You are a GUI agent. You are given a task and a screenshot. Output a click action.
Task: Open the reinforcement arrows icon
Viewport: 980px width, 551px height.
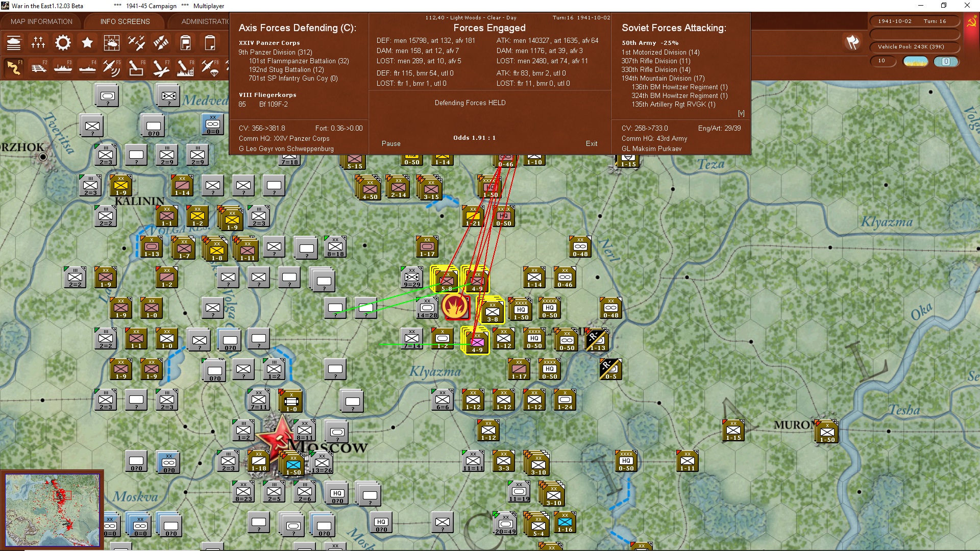click(161, 43)
